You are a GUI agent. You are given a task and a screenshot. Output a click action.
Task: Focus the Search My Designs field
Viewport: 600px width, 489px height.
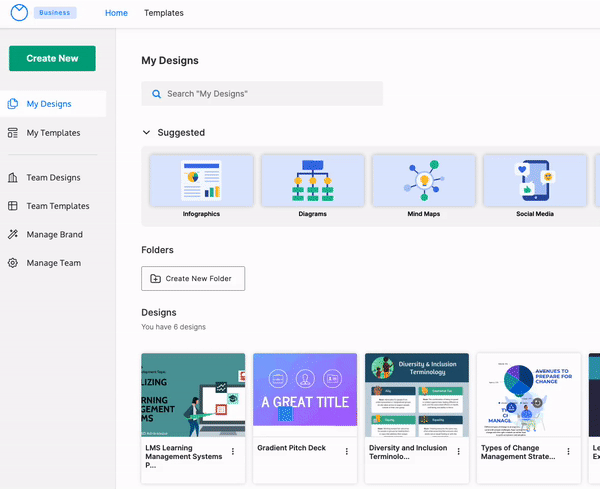coord(262,93)
